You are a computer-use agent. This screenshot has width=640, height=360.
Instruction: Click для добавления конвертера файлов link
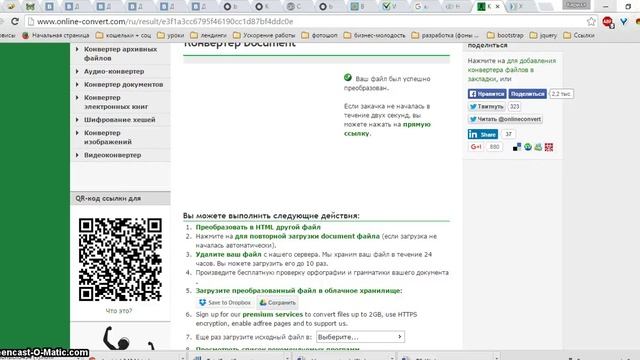[511, 70]
